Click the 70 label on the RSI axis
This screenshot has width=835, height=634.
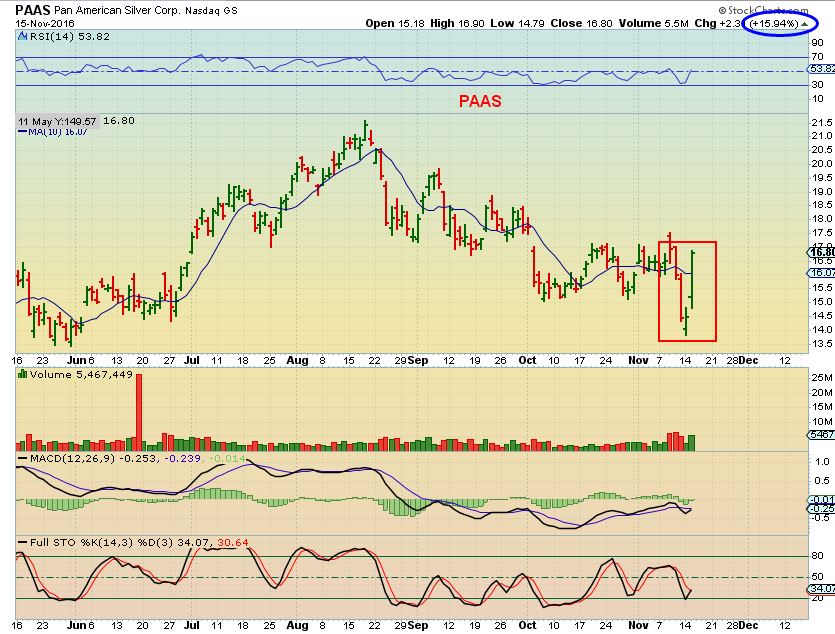click(817, 57)
